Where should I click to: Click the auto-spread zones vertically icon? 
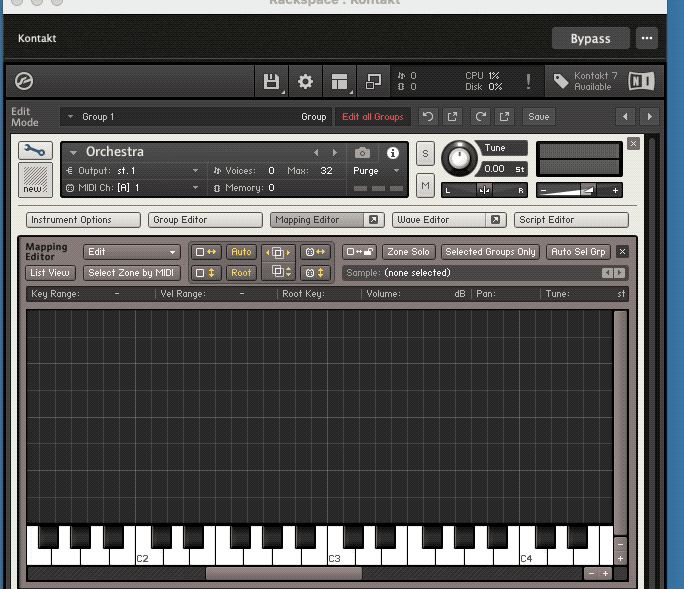pyautogui.click(x=206, y=273)
